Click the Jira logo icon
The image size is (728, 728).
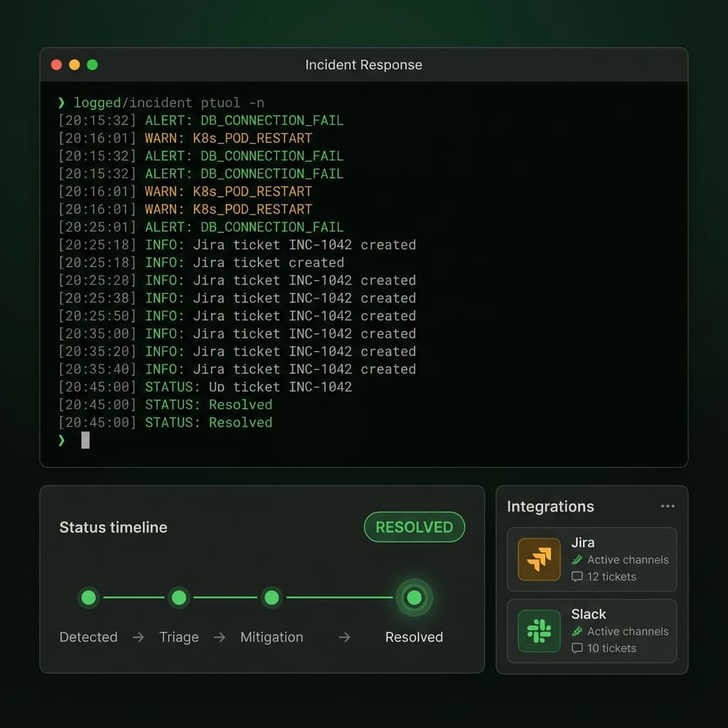tap(539, 559)
